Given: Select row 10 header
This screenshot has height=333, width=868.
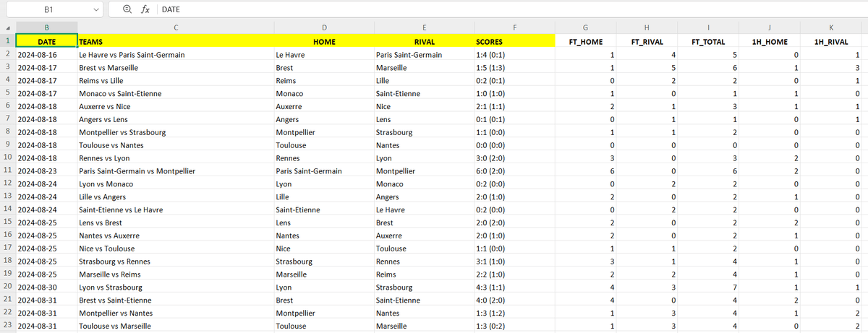Looking at the screenshot, I should (x=7, y=157).
